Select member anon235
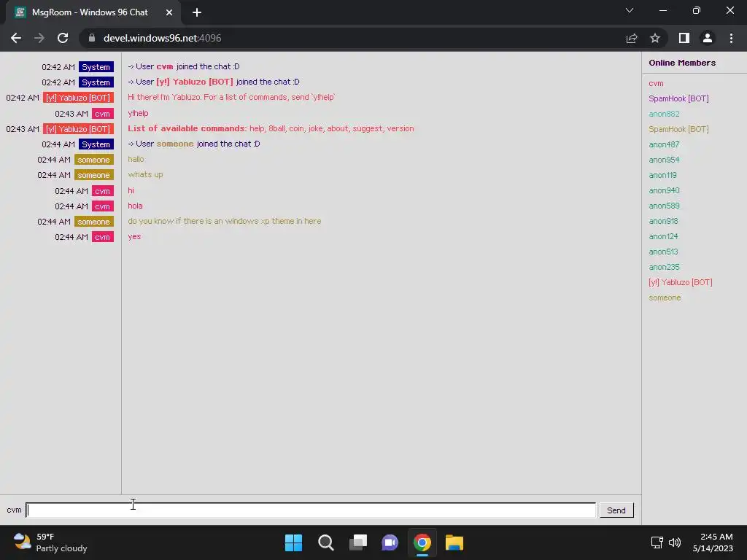This screenshot has width=747, height=560. coord(664,267)
